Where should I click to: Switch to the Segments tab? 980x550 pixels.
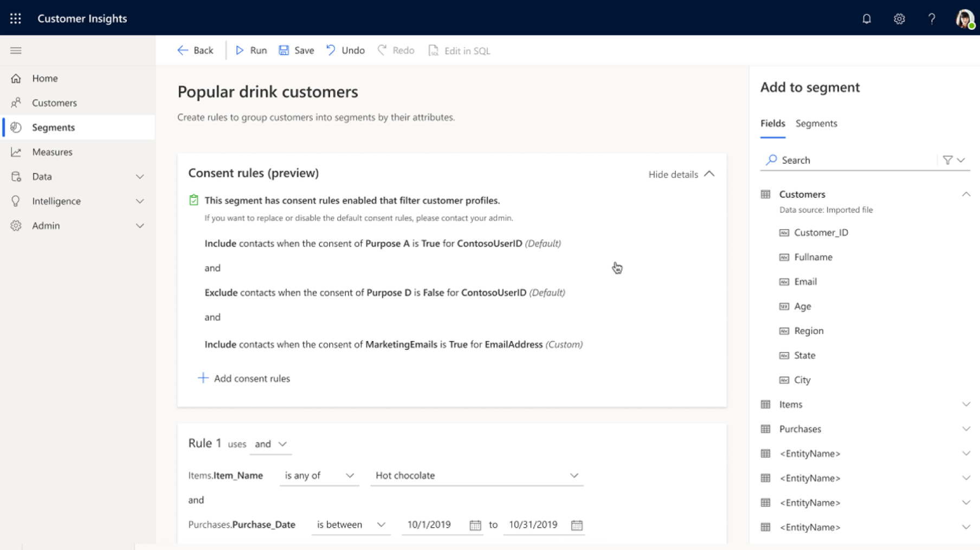(816, 123)
